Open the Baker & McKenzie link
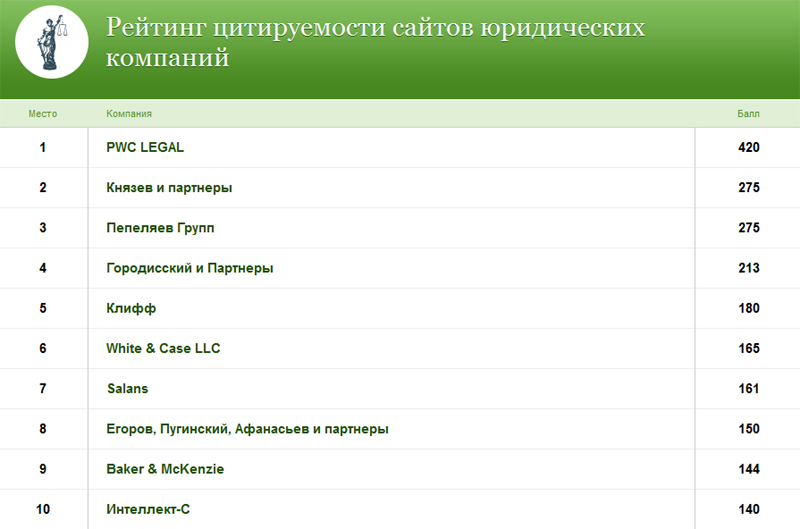 tap(165, 469)
